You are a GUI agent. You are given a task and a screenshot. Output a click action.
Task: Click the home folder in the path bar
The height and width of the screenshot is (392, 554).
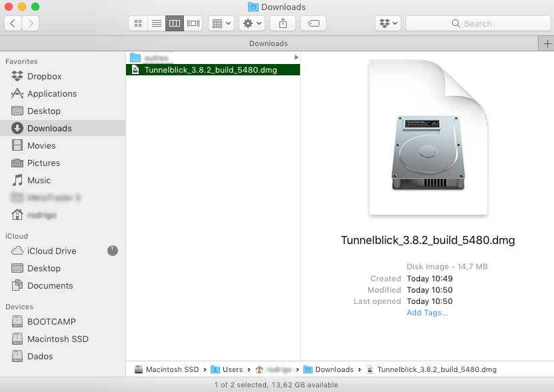click(x=274, y=369)
